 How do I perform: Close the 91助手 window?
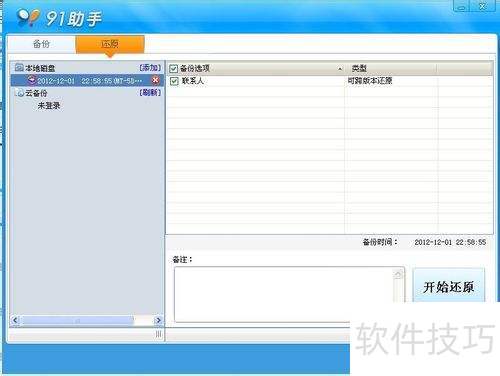tap(482, 6)
